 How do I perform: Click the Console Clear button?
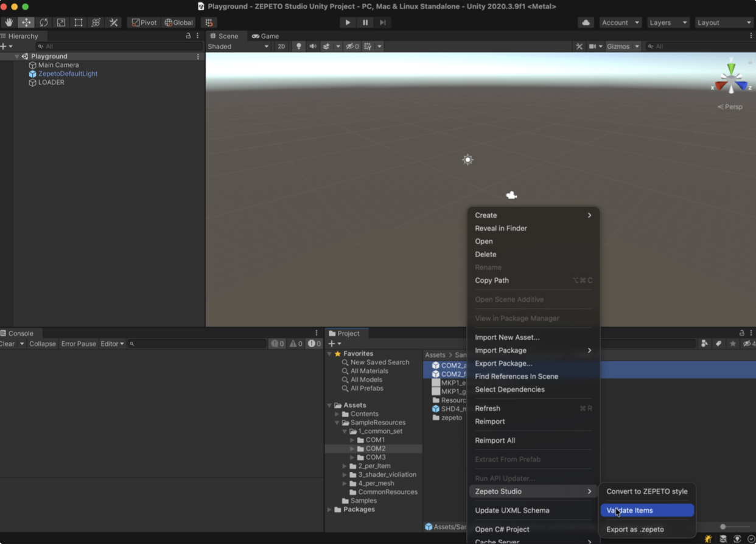(x=8, y=344)
